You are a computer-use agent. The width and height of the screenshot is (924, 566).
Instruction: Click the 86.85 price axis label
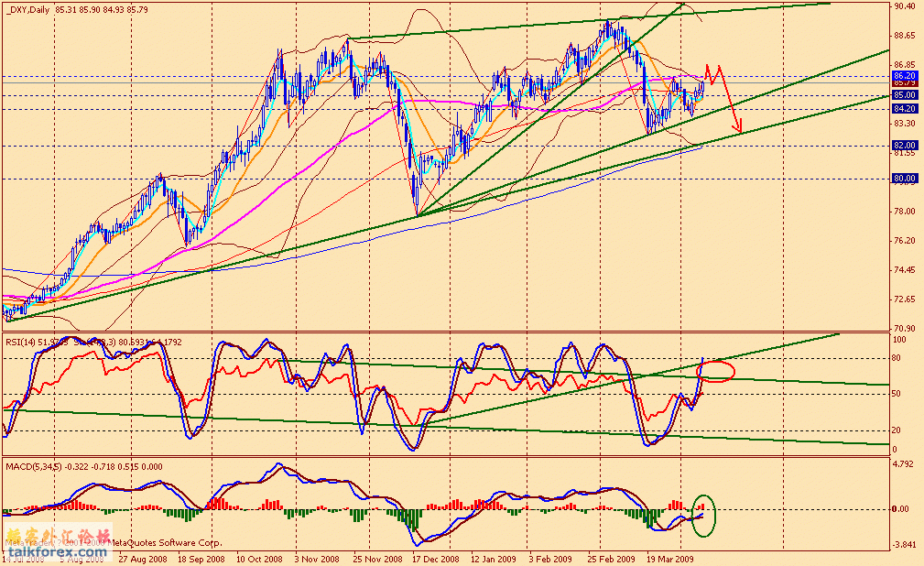point(905,65)
